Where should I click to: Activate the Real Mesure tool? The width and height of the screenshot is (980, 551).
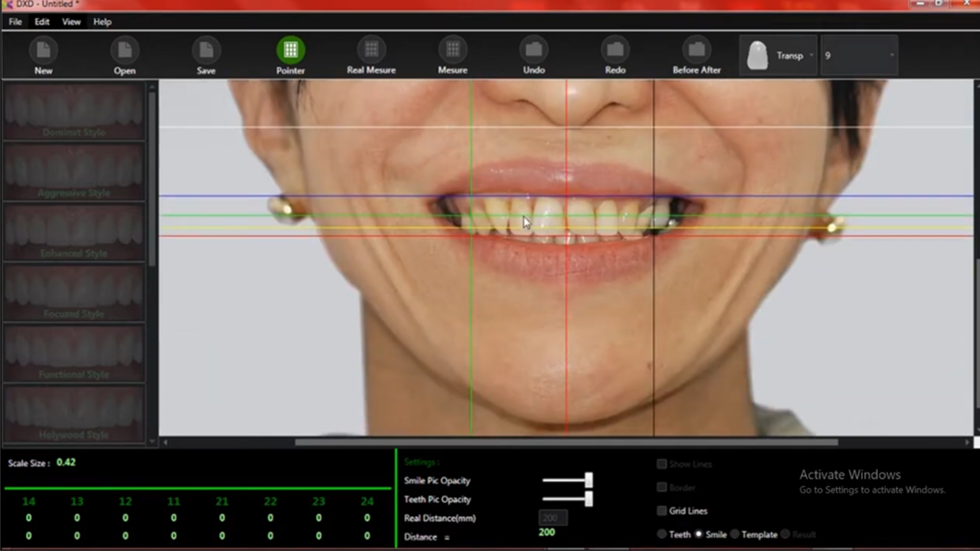tap(371, 50)
